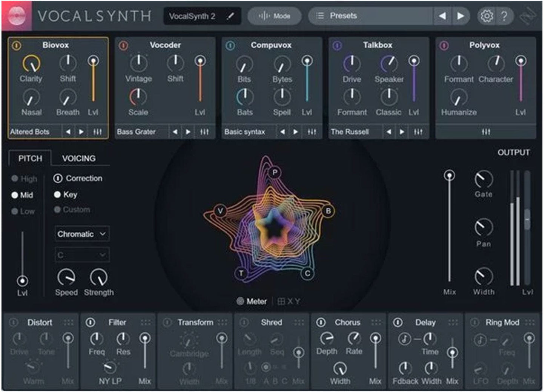Open the Bass Grater preset name
Image resolution: width=545 pixels, height=392 pixels.
pyautogui.click(x=136, y=132)
